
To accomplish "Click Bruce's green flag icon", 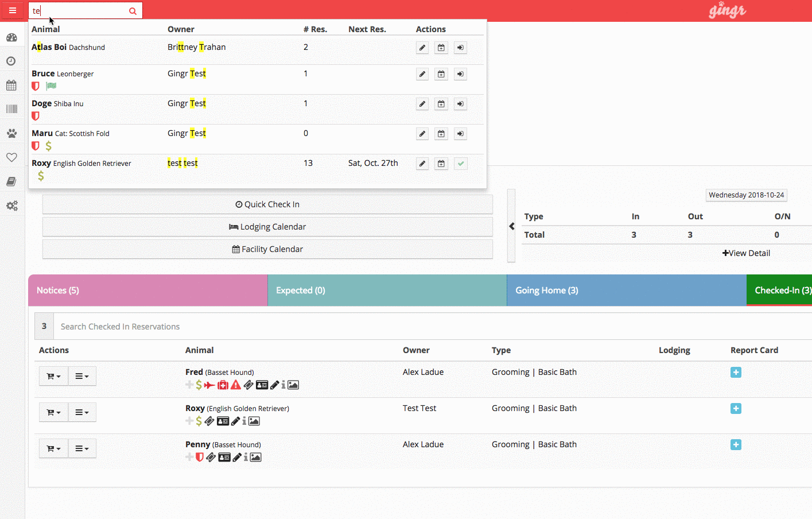I will pos(51,86).
